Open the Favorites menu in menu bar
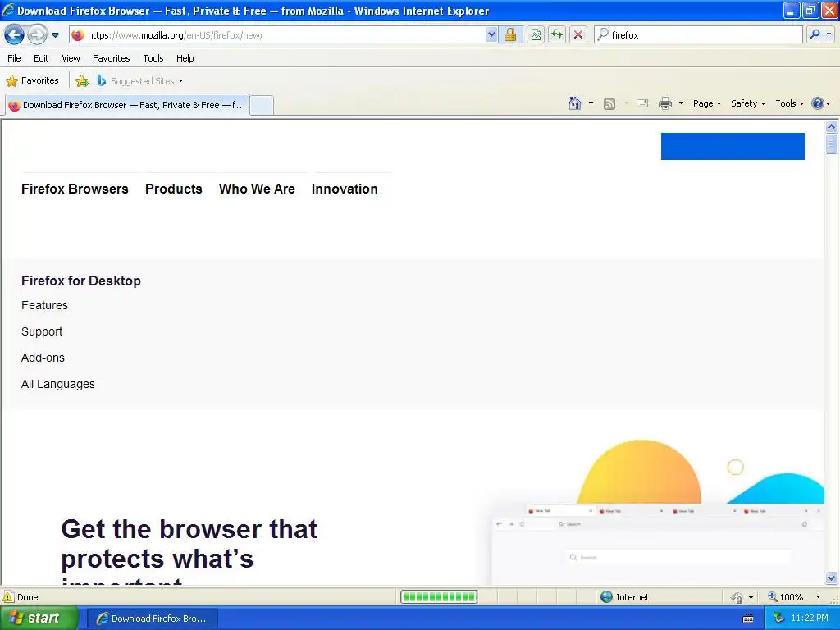The height and width of the screenshot is (630, 840). 111,58
